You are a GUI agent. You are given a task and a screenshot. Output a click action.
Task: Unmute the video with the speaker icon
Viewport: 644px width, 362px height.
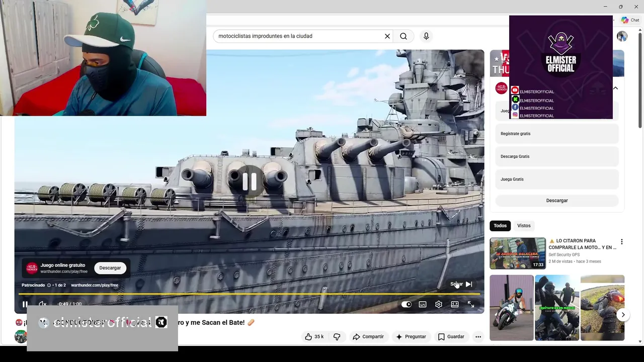click(43, 304)
